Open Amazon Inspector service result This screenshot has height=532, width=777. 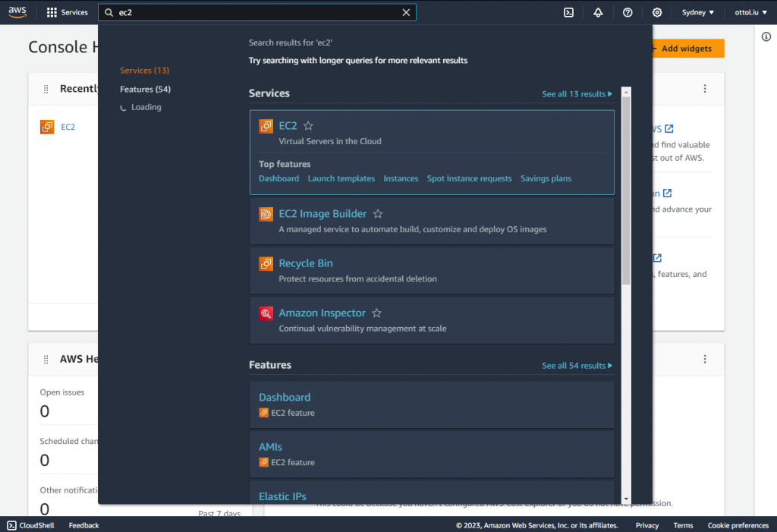tap(322, 313)
